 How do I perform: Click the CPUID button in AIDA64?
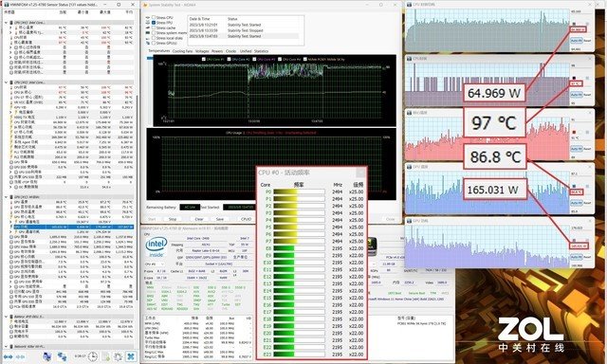(x=247, y=219)
